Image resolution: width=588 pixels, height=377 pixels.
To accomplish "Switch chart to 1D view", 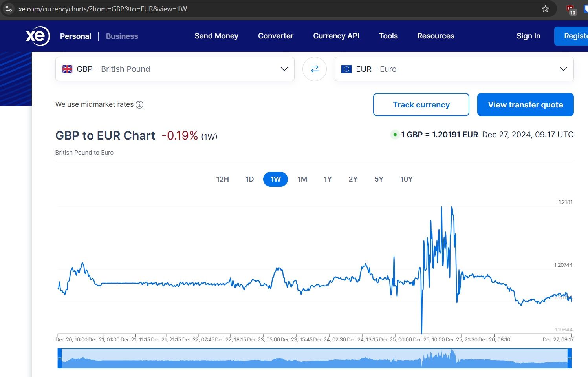I will (249, 179).
